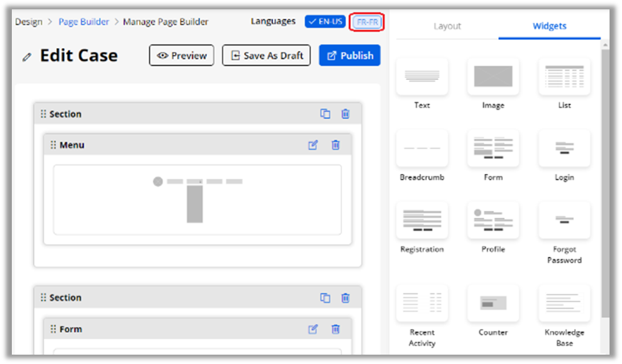The image size is (622, 364).
Task: Click the Menu widget preview placeholder
Action: click(197, 199)
